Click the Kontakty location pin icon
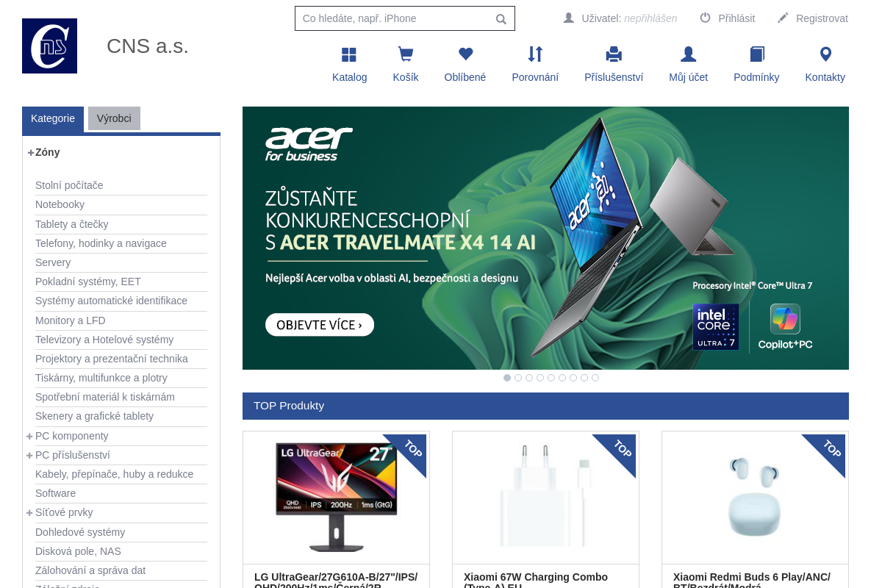 [825, 54]
